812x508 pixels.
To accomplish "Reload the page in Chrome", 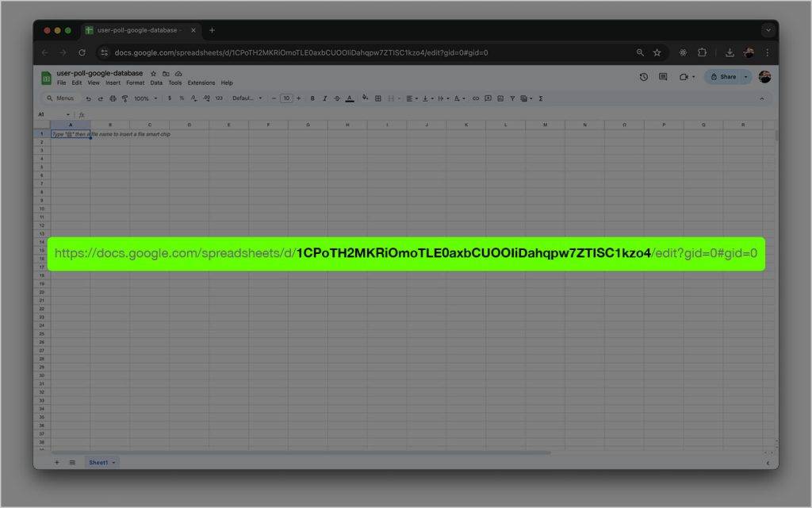I will 82,53.
